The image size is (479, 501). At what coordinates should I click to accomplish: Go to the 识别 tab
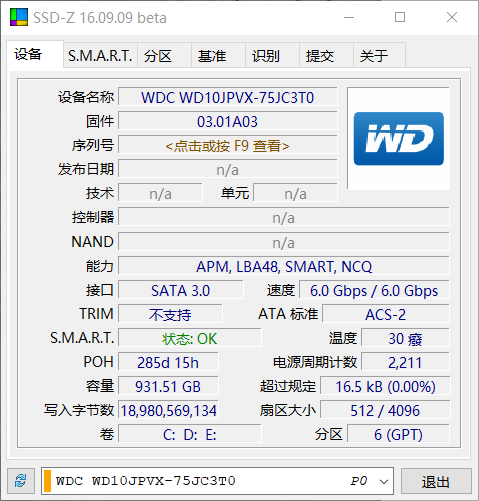tap(272, 55)
